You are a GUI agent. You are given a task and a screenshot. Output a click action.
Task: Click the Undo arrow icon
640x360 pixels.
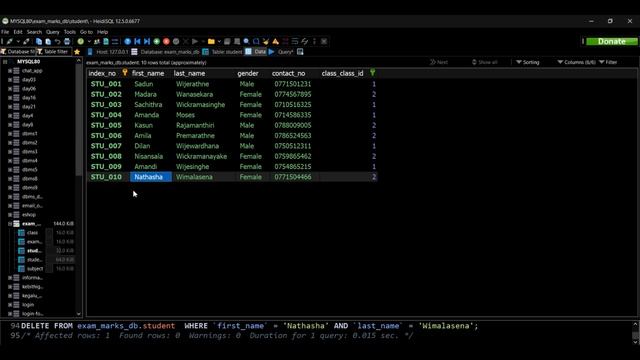(x=58, y=41)
